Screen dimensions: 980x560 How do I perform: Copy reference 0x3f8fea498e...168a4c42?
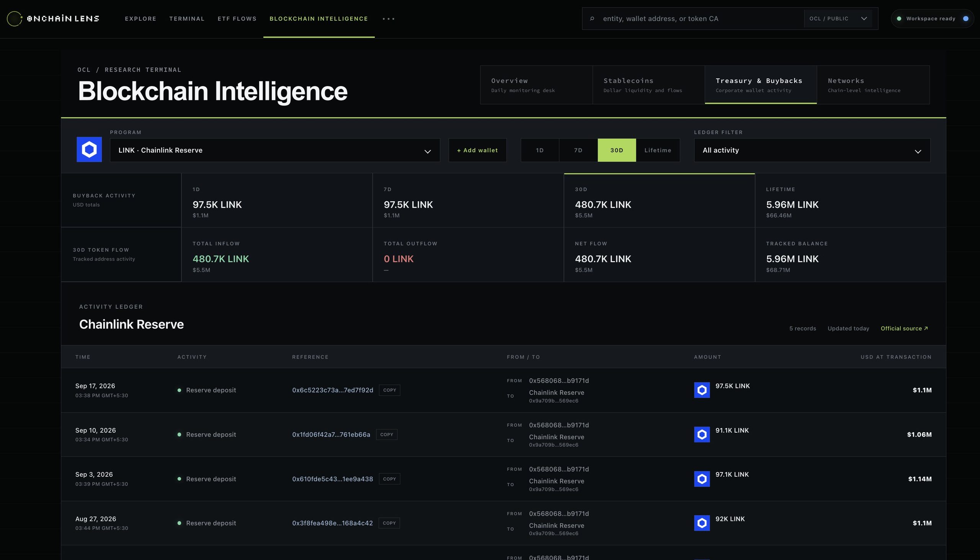click(x=389, y=523)
